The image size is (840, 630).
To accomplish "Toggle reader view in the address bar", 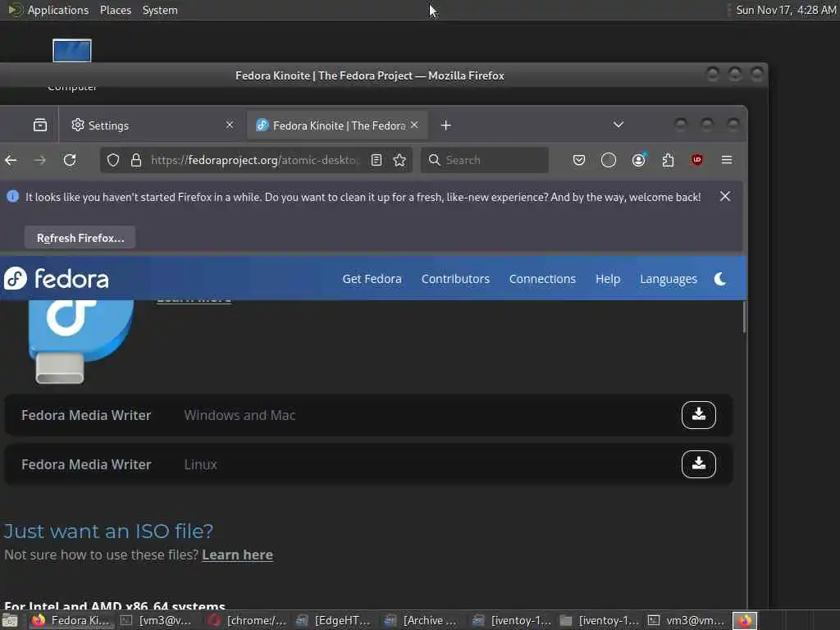I will (x=377, y=160).
